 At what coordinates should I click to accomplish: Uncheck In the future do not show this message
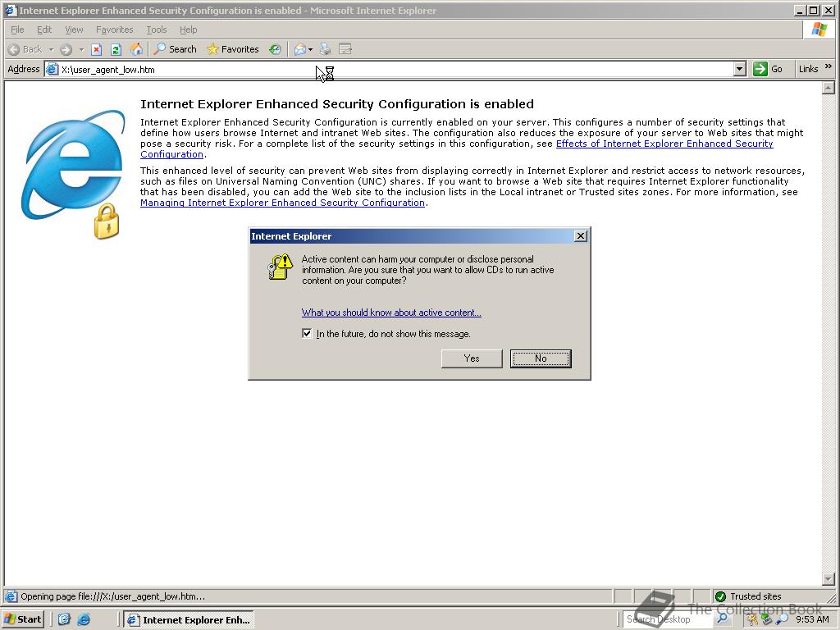click(307, 333)
